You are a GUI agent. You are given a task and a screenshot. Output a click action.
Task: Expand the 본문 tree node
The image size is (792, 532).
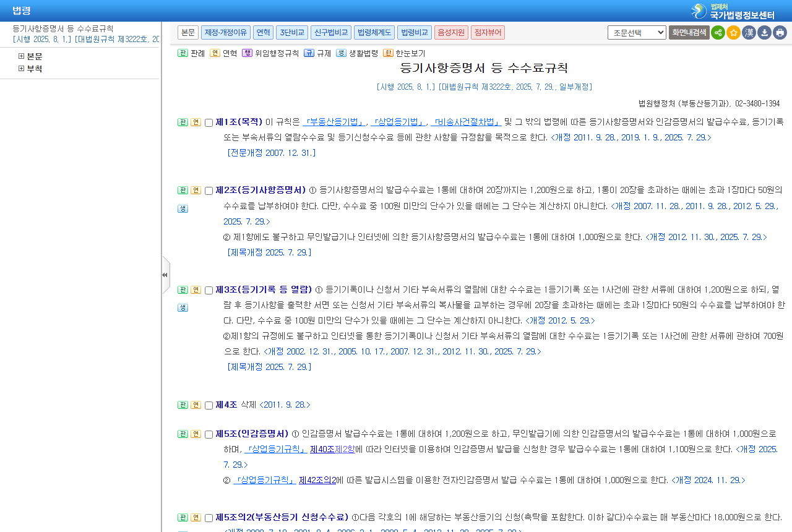coord(22,56)
